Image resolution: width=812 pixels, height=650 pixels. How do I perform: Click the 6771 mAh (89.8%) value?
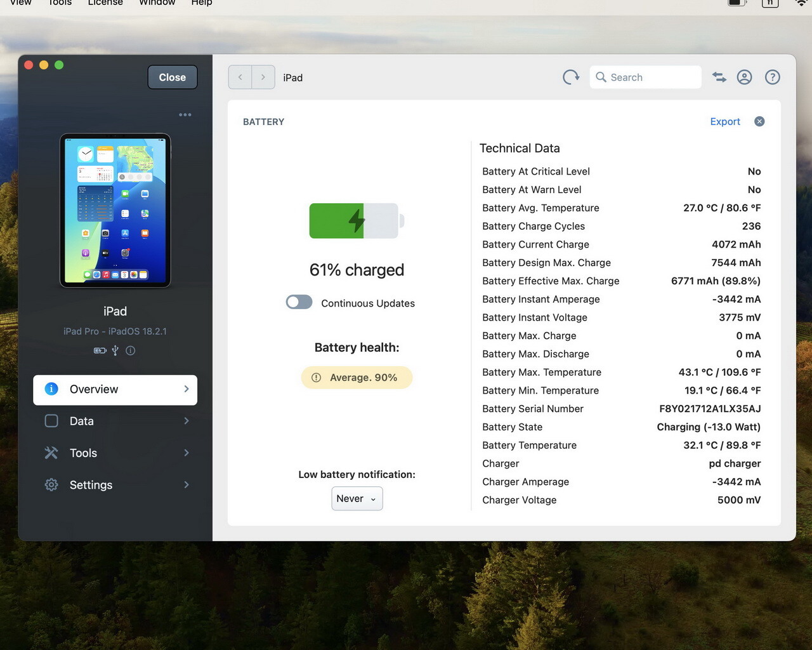pos(716,281)
